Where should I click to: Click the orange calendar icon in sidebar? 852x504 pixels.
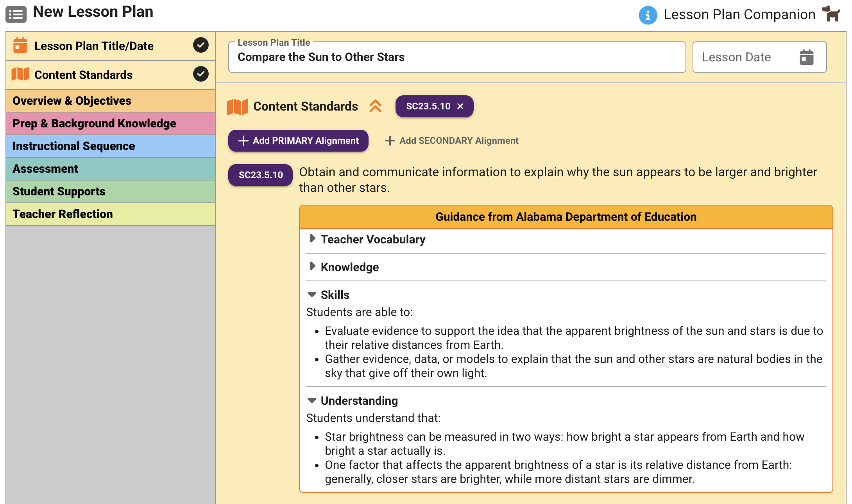(20, 45)
